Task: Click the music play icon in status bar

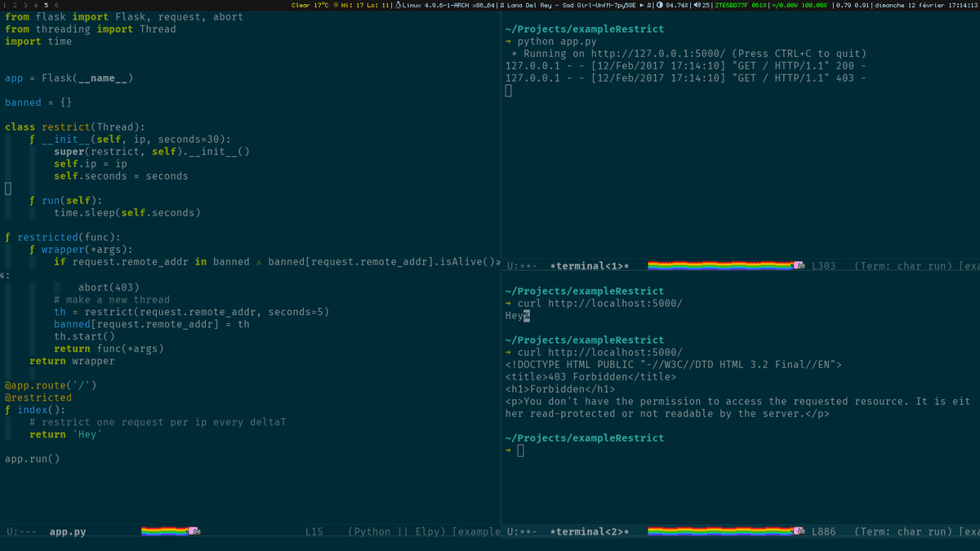Action: pos(641,5)
